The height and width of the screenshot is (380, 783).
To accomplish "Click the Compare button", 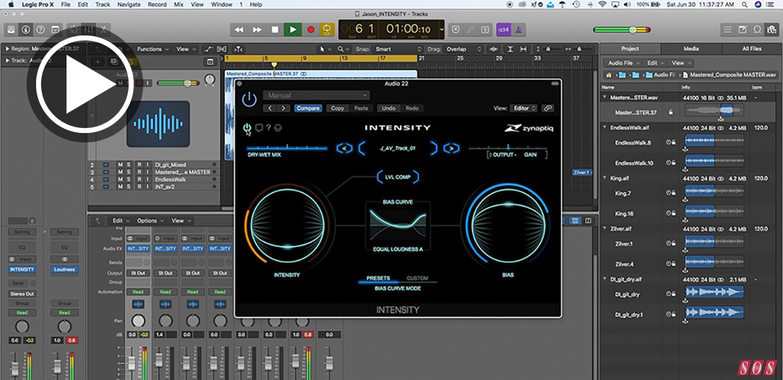I will tap(308, 108).
